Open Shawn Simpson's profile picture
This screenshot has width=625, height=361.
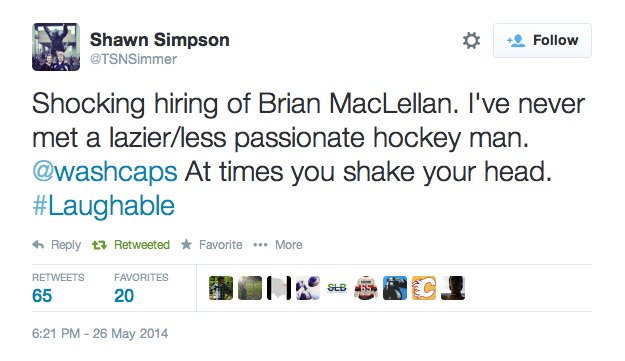(56, 47)
